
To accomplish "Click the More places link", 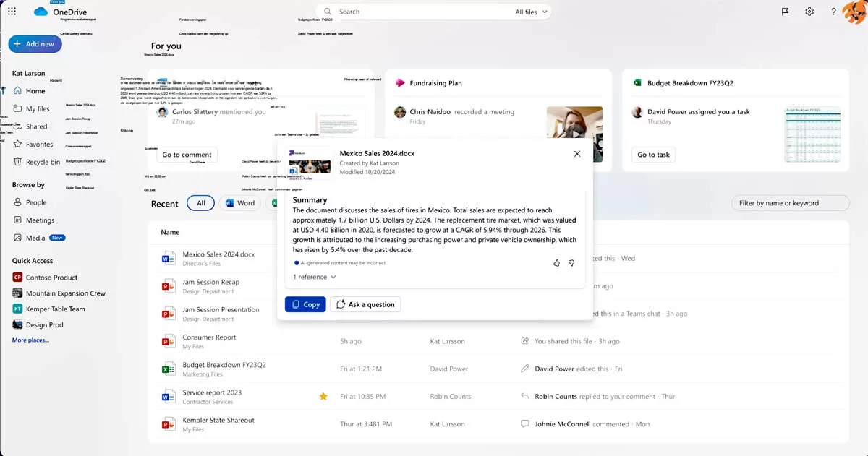I will point(30,340).
